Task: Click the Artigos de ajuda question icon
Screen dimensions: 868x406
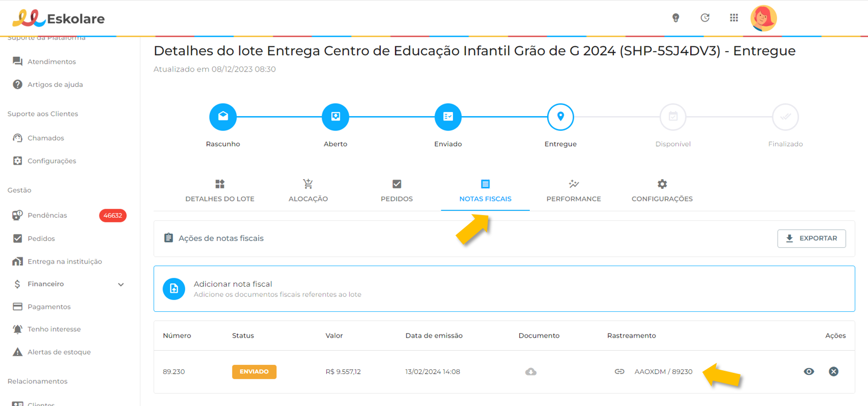Action: pos(17,85)
